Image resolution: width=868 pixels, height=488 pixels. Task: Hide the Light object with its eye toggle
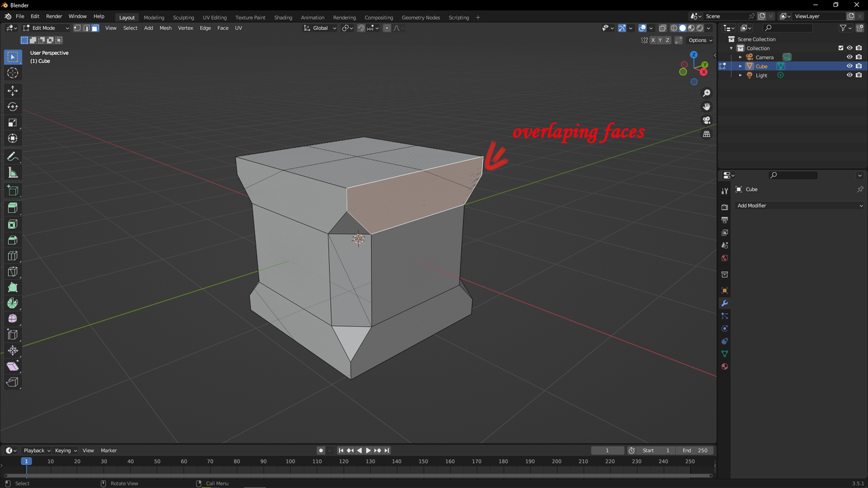tap(850, 75)
